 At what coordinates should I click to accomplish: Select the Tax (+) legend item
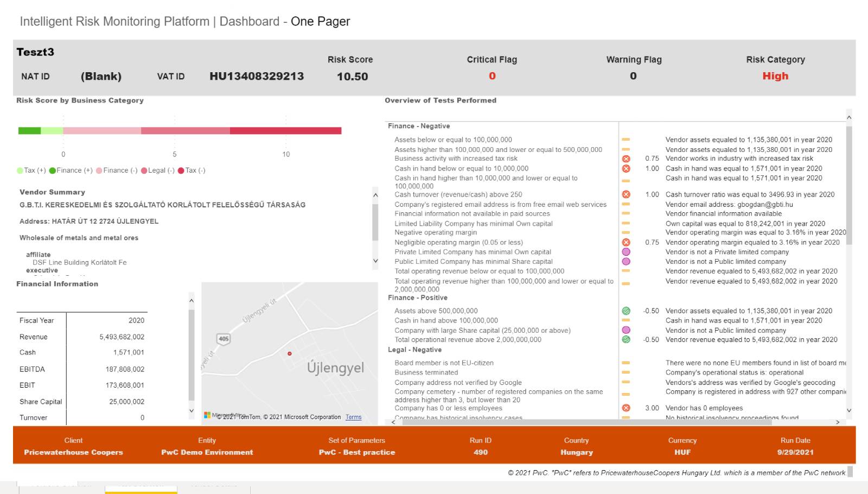(x=31, y=170)
